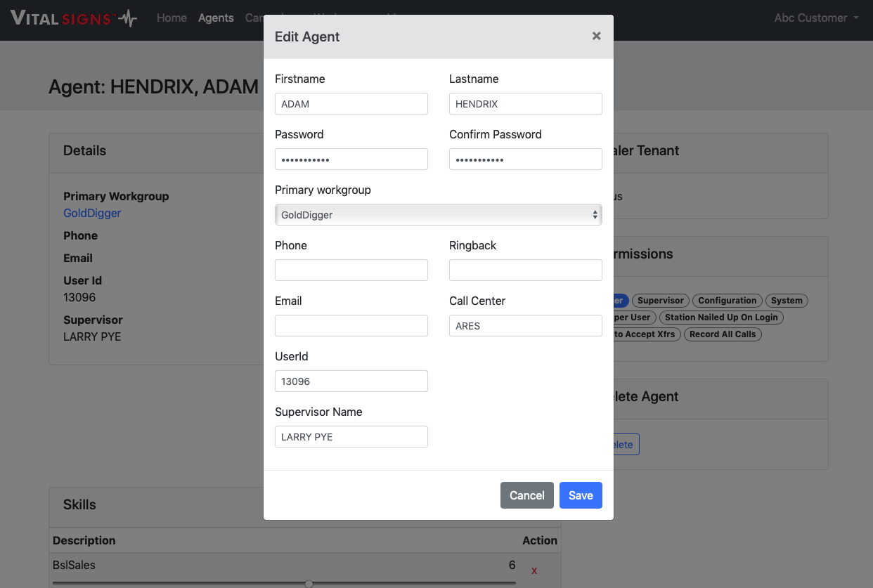
Task: Close the Edit Agent dialog with X
Action: [596, 36]
